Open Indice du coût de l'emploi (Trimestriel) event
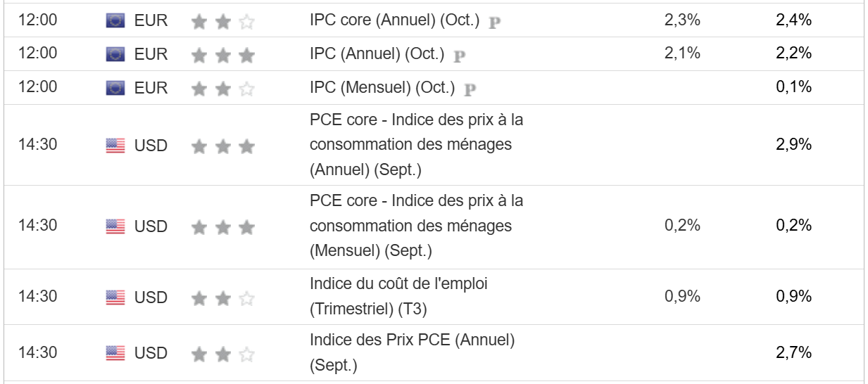This screenshot has height=384, width=868. tap(398, 297)
